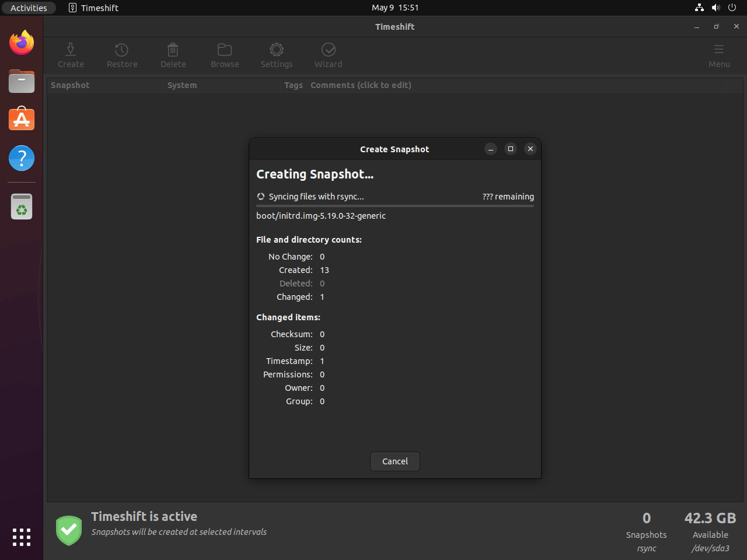Open the clock and calendar panel
This screenshot has height=560, width=747.
[395, 8]
